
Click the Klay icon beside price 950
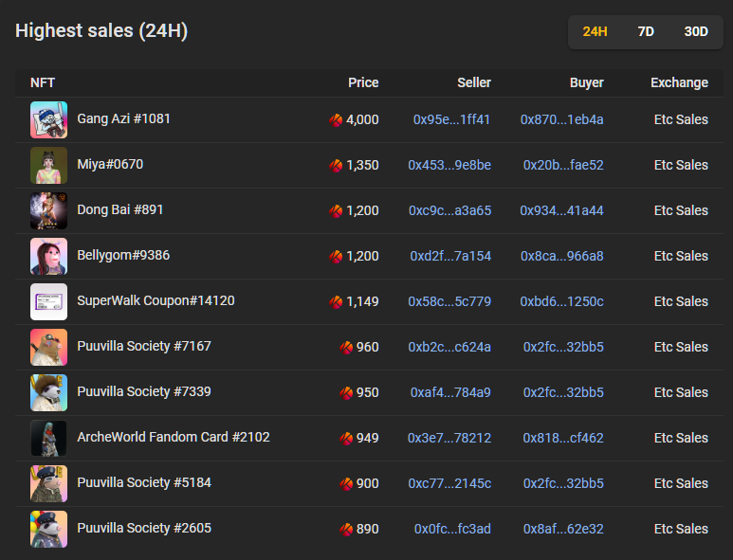point(346,393)
